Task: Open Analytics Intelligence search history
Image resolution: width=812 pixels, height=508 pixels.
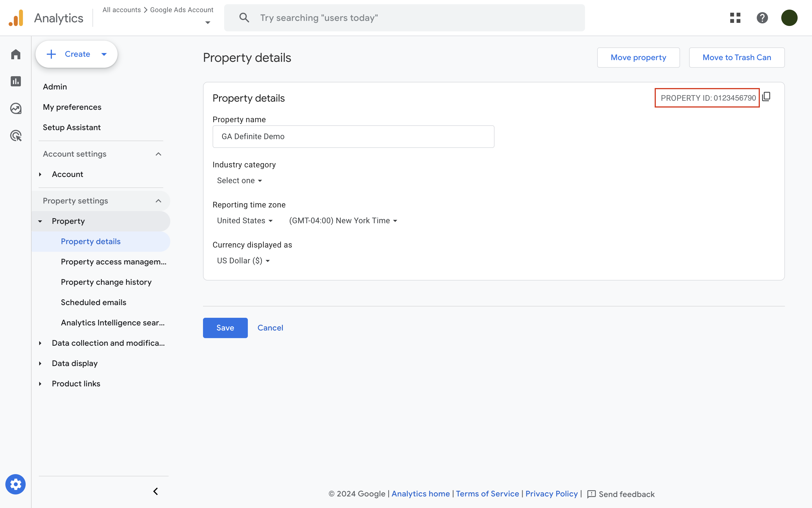Action: tap(113, 323)
